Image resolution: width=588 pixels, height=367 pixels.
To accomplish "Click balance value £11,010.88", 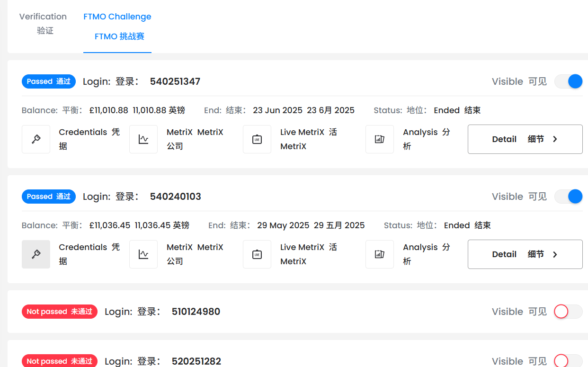I will 108,110.
